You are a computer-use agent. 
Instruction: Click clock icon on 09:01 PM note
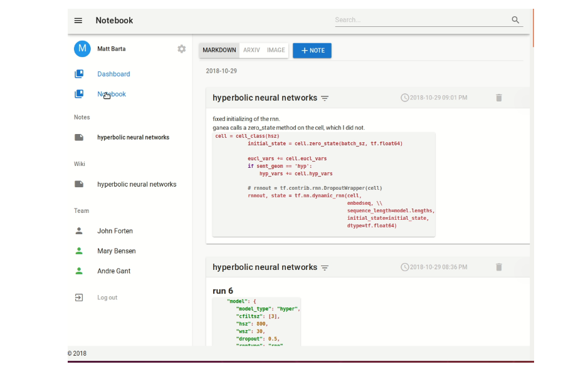(x=404, y=98)
